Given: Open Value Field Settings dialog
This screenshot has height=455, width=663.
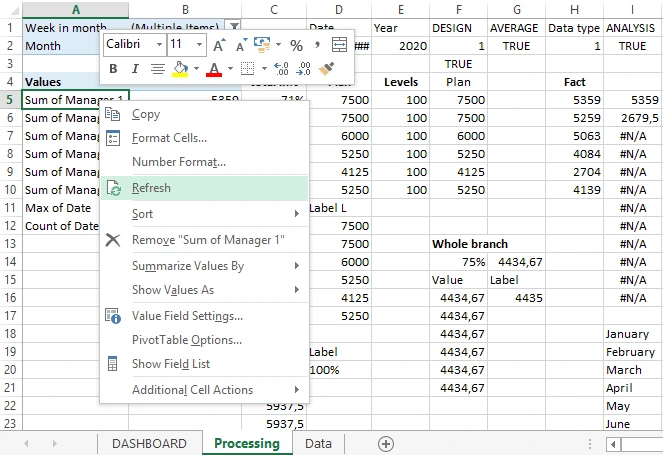Looking at the screenshot, I should (x=205, y=316).
